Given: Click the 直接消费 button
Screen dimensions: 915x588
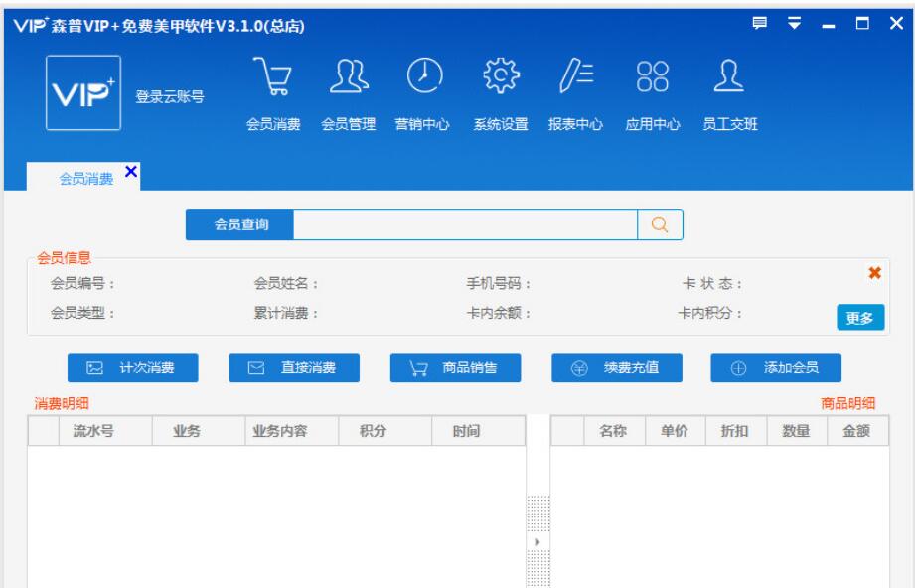Looking at the screenshot, I should [294, 367].
